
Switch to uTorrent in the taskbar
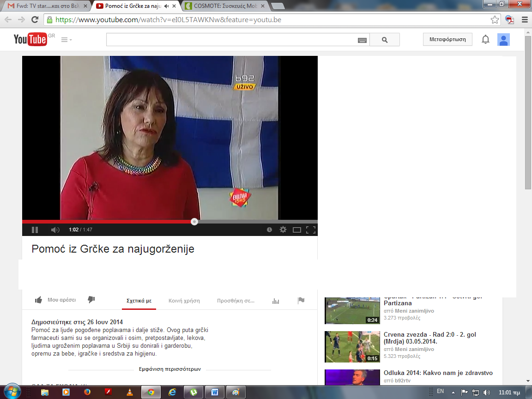193,393
